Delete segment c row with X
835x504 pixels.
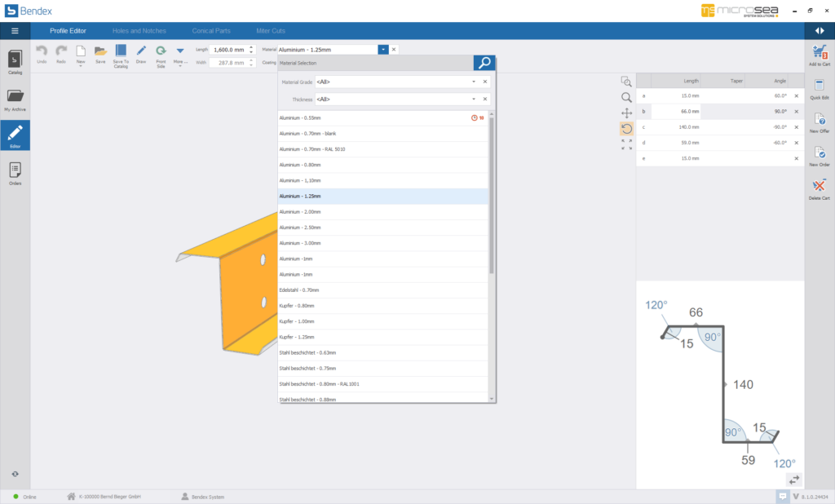797,127
